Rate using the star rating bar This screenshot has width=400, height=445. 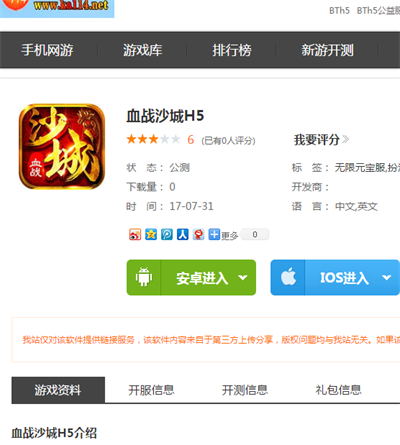pyautogui.click(x=153, y=139)
